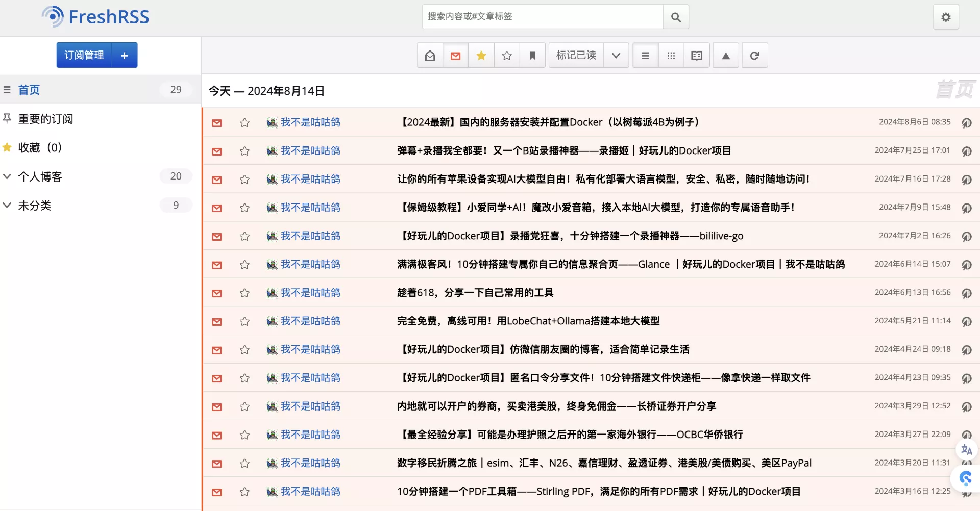This screenshot has width=980, height=511.
Task: Open article about LobeChat+Ollama本地大模型
Action: click(x=528, y=321)
